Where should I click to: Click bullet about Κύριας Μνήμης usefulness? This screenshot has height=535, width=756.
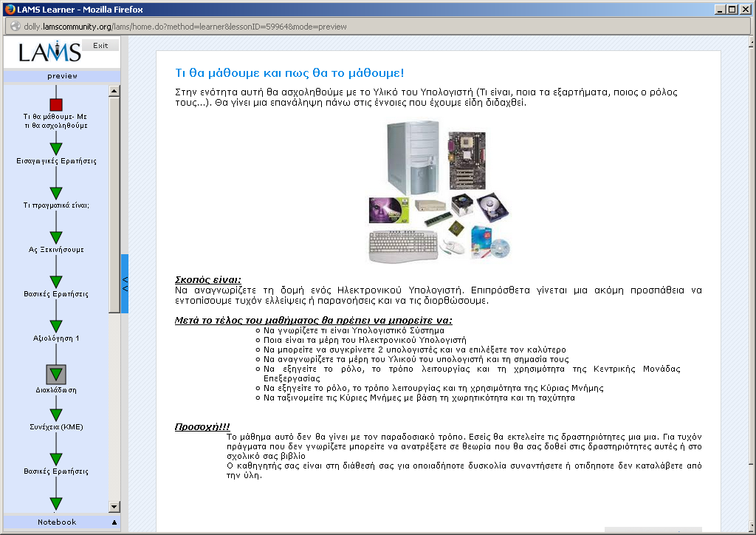[433, 389]
